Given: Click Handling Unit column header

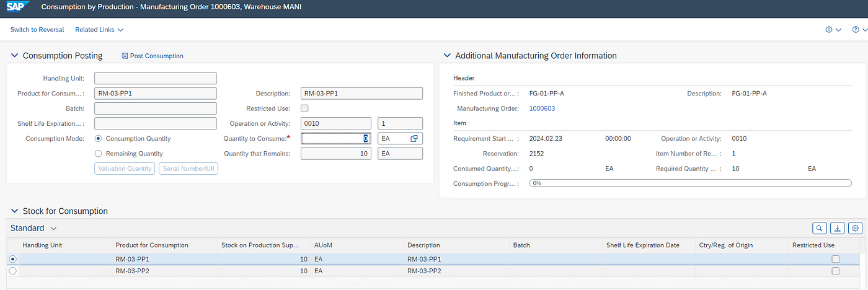Looking at the screenshot, I should tap(66, 245).
